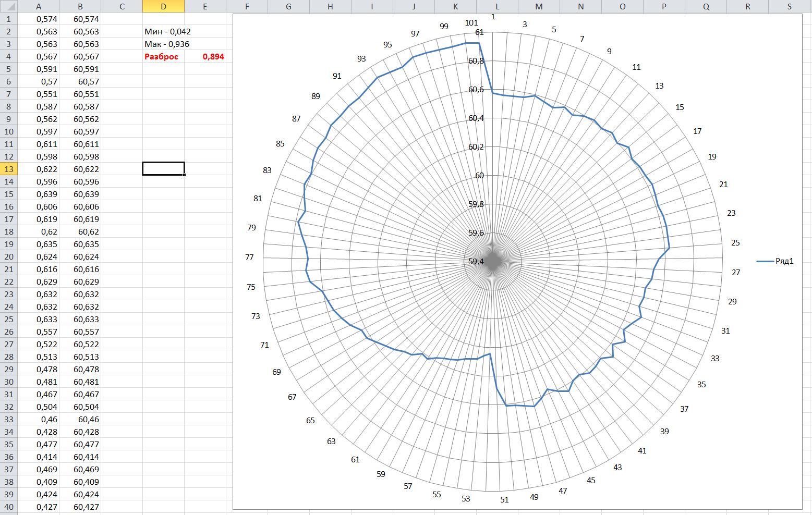This screenshot has width=812, height=515.
Task: Select cell containing 0,414
Action: [39, 457]
